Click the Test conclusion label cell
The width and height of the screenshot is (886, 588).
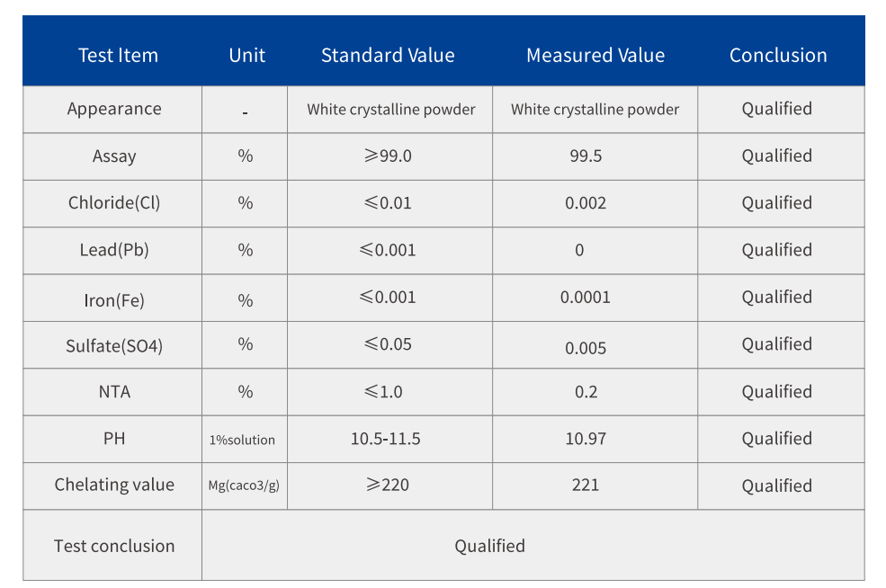point(114,546)
